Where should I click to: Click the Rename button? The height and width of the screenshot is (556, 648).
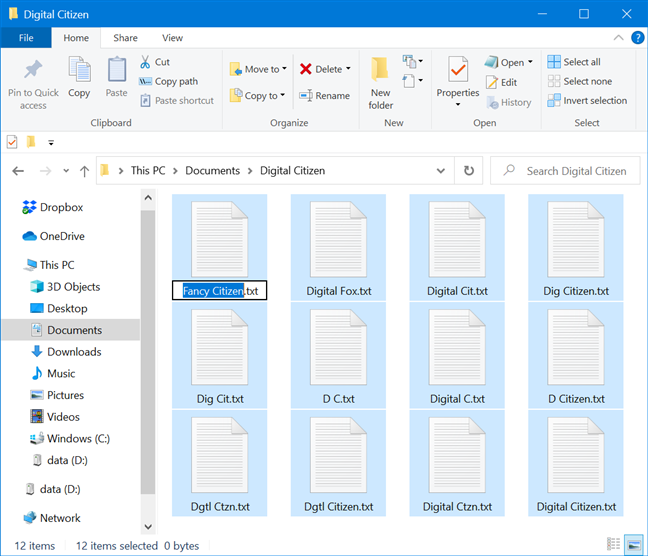[x=324, y=95]
